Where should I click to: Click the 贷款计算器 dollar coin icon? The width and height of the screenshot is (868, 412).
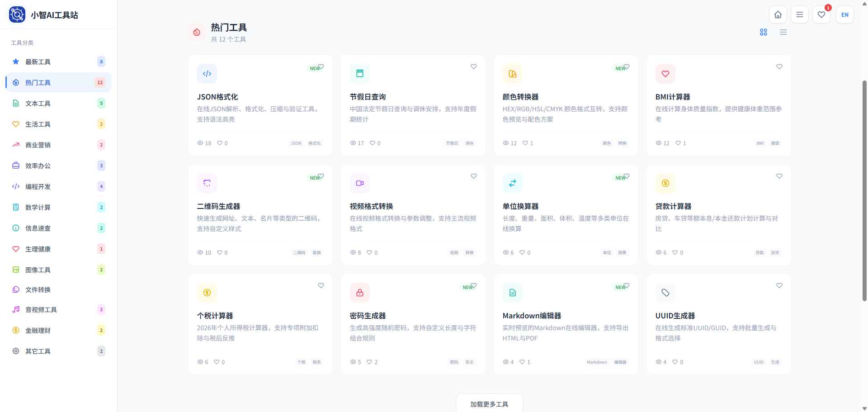click(x=665, y=183)
